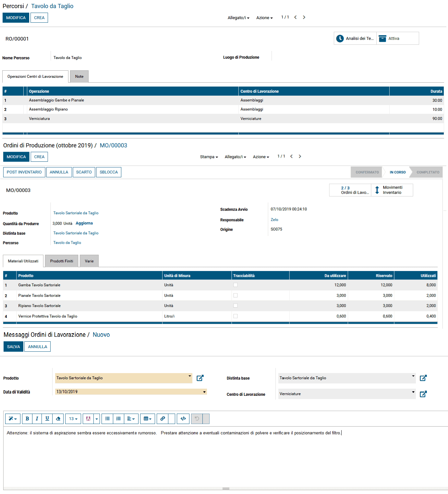Open the Stampa dropdown
This screenshot has width=448, height=494.
click(x=209, y=157)
